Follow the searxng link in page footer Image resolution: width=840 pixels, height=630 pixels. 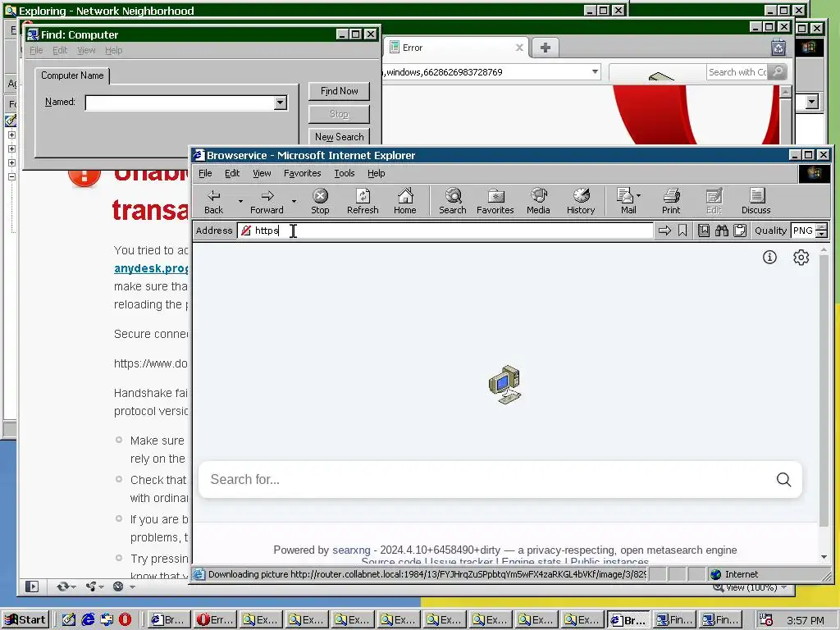pos(351,550)
